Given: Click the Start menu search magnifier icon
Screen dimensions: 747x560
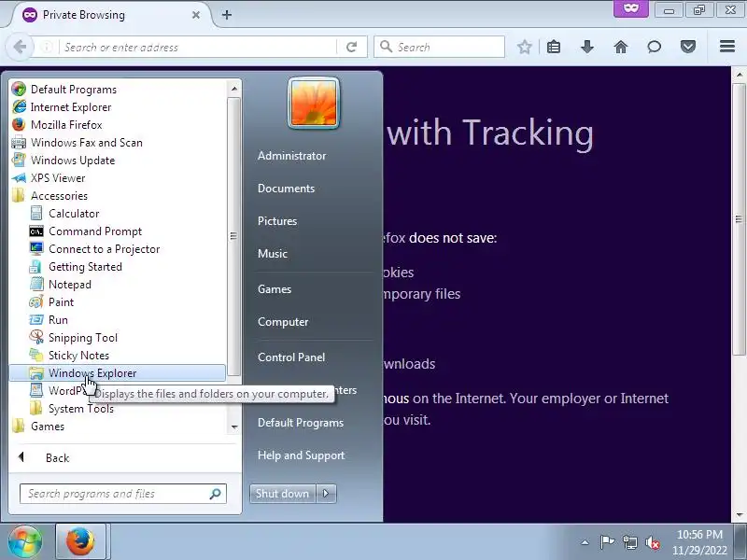Looking at the screenshot, I should [216, 494].
